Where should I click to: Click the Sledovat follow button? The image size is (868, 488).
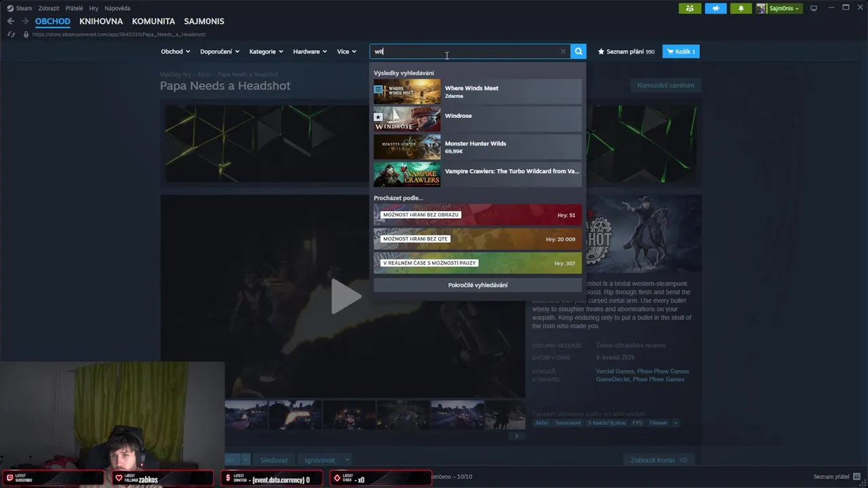pos(274,460)
